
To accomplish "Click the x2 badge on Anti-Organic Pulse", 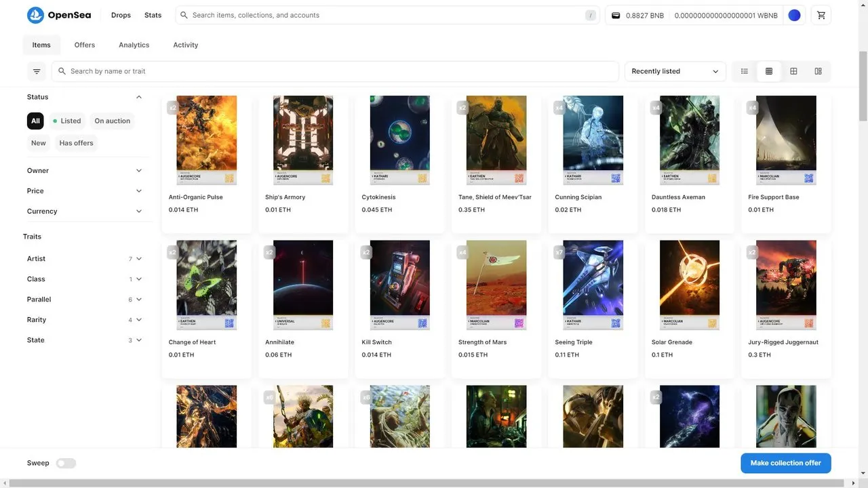I will [x=172, y=108].
